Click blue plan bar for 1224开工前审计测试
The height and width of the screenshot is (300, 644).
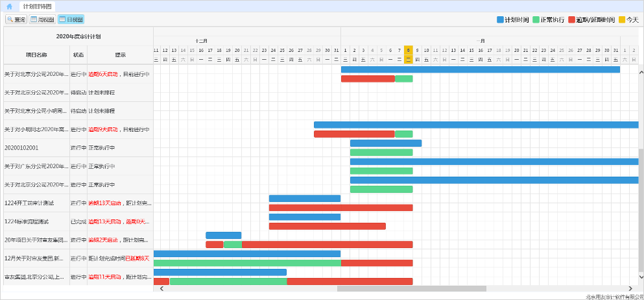point(304,198)
